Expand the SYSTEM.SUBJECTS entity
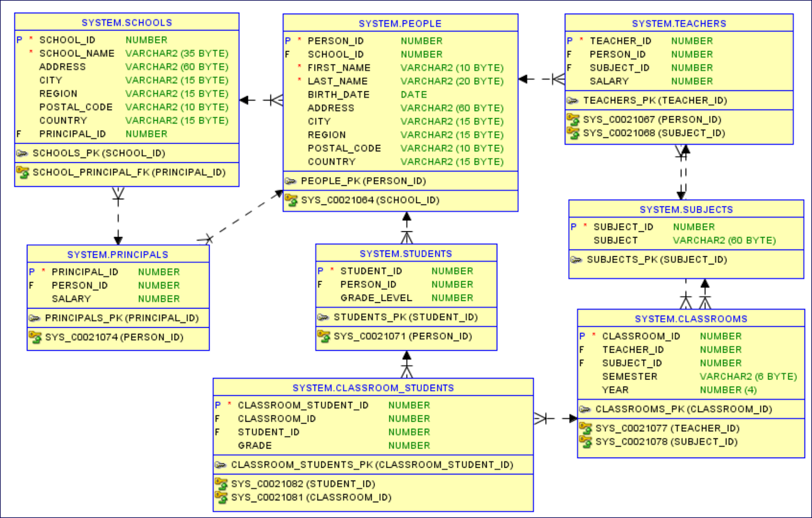Viewport: 812px width, 518px height. (686, 209)
